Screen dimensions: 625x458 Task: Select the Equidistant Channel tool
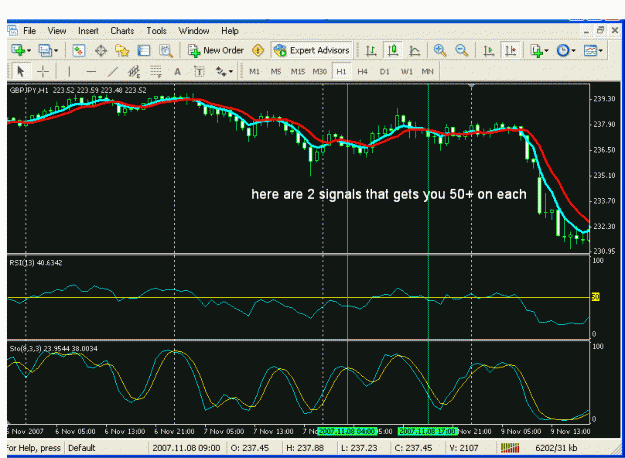pyautogui.click(x=134, y=71)
